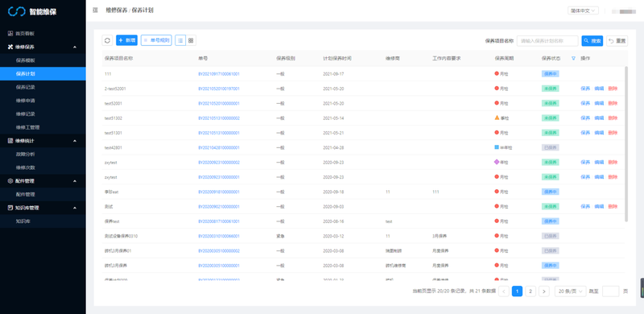Collapse the 维修保养 menu group chevron
The width and height of the screenshot is (644, 314).
coord(75,47)
